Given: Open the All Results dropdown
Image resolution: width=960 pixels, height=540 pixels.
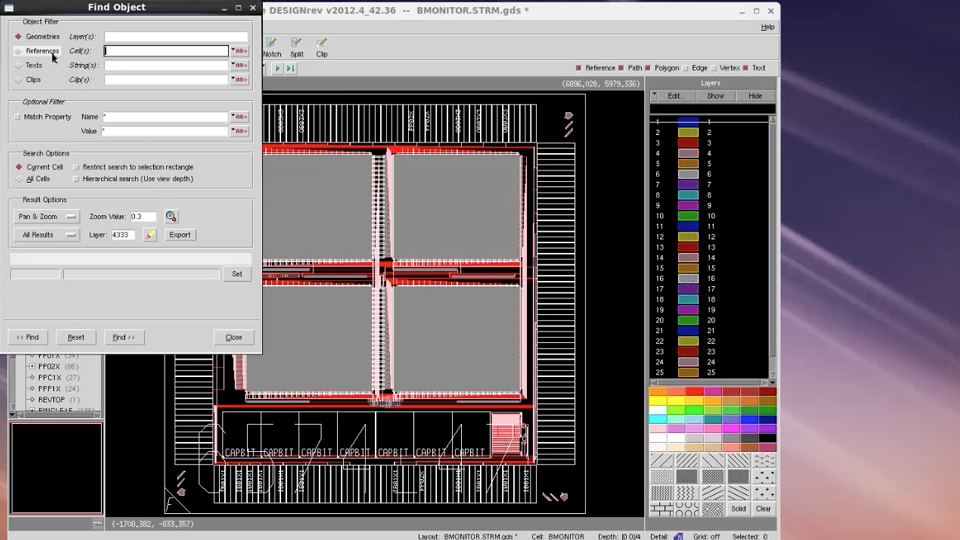Looking at the screenshot, I should click(46, 234).
